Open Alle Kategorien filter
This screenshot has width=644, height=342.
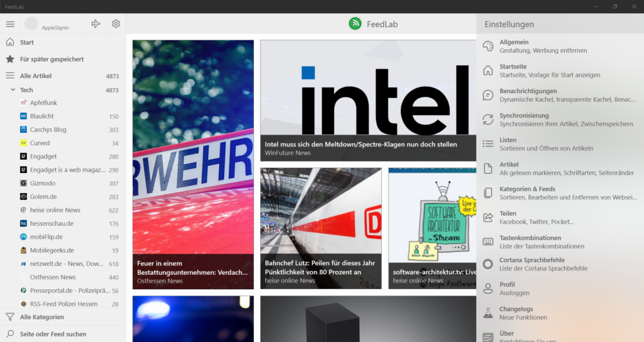[x=63, y=317]
